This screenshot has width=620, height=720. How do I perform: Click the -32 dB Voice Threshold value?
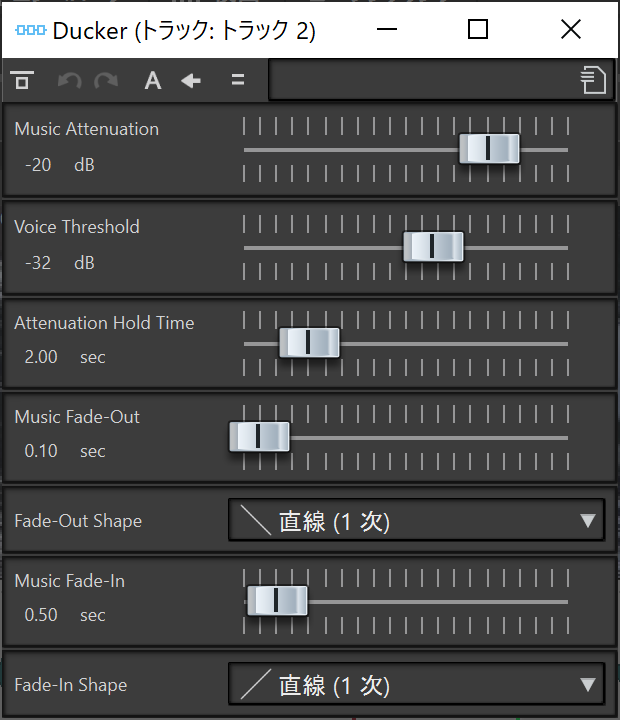(x=39, y=263)
